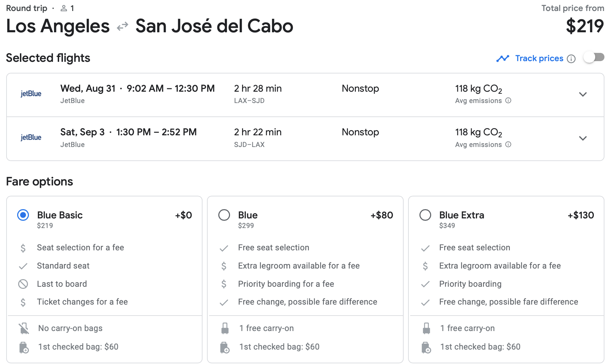
Task: Click the JetBlue logo on the Aug 31 flight
Action: click(31, 94)
